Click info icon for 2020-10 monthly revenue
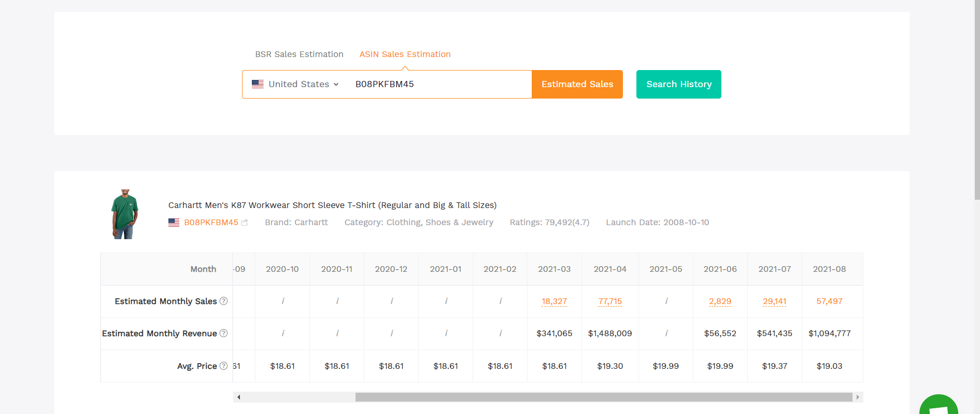Image resolution: width=980 pixels, height=414 pixels. point(283,333)
